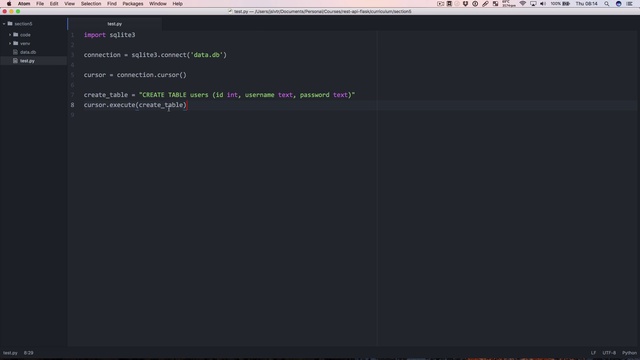Place cursor in the 'data.db' string
640x360 pixels.
tap(207, 55)
